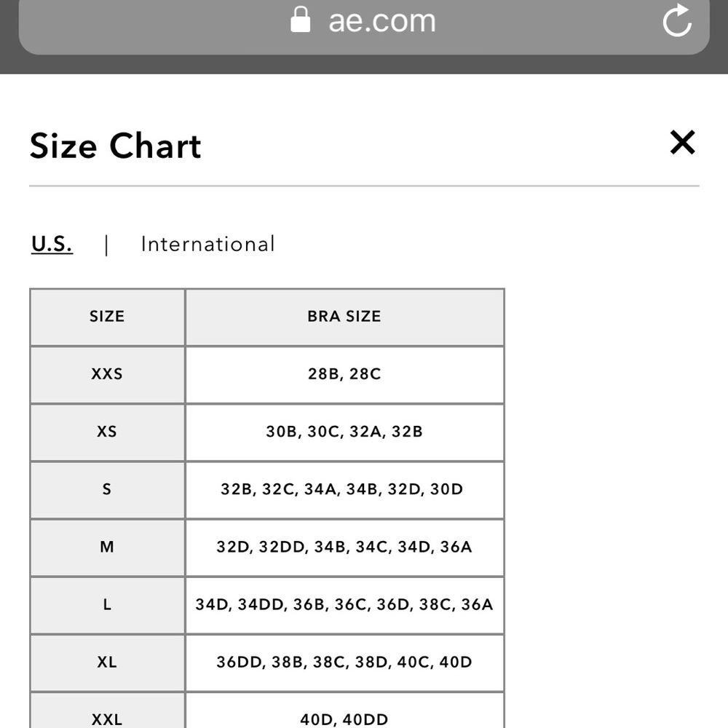Click the S size row label
The image size is (728, 728).
pyautogui.click(x=107, y=490)
